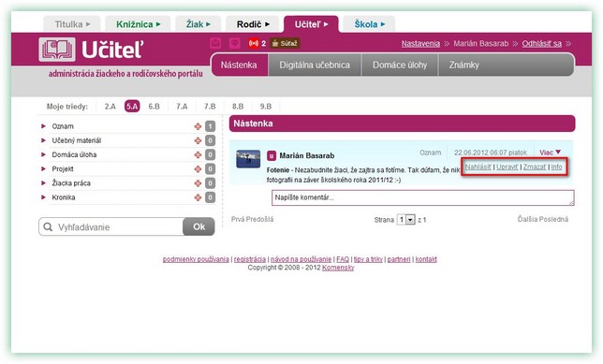Viewport: 603px width, 364px height.
Task: Click the red broadcast notification icon
Action: pos(254,43)
